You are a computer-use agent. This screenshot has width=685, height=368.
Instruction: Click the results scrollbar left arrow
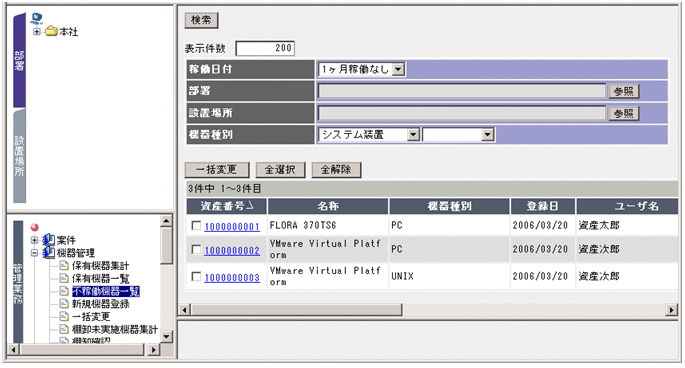pos(184,310)
